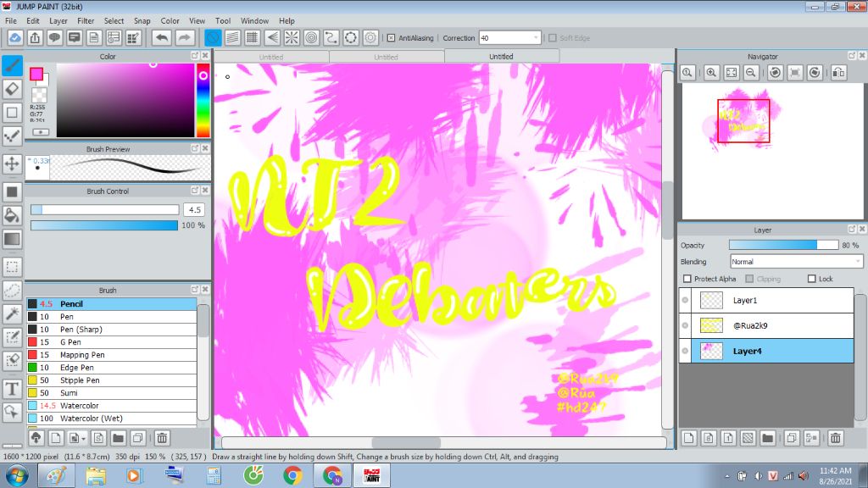Turn off snap with first snap icon
Image resolution: width=868 pixels, height=488 pixels.
pos(213,37)
